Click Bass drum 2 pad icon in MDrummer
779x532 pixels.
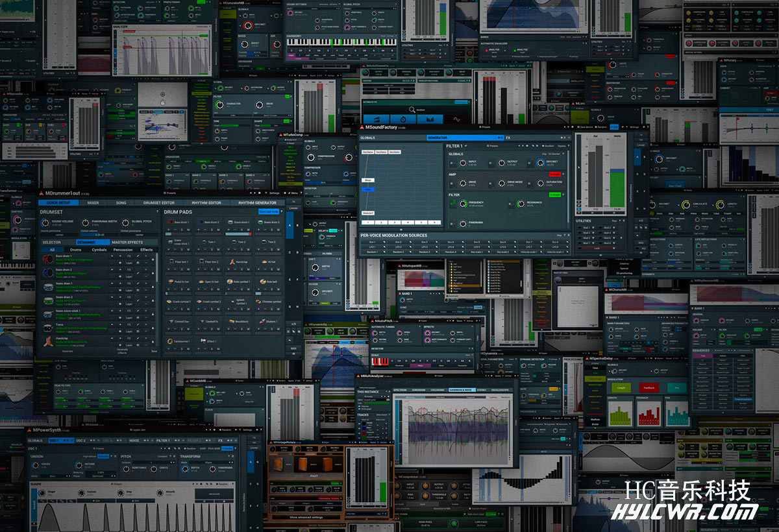pyautogui.click(x=201, y=222)
